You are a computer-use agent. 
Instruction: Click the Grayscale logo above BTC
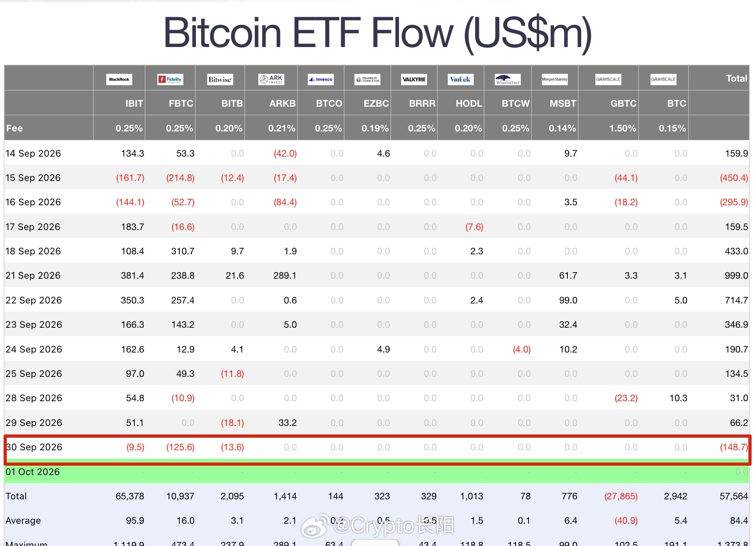[664, 79]
